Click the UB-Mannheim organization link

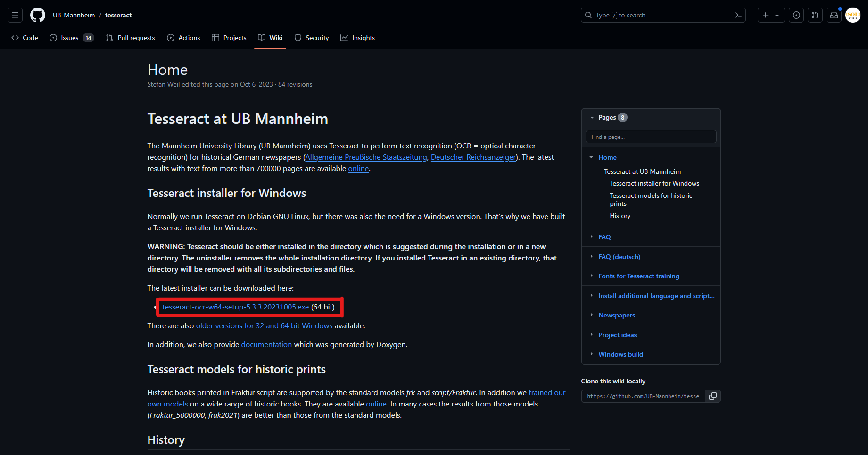pos(74,15)
